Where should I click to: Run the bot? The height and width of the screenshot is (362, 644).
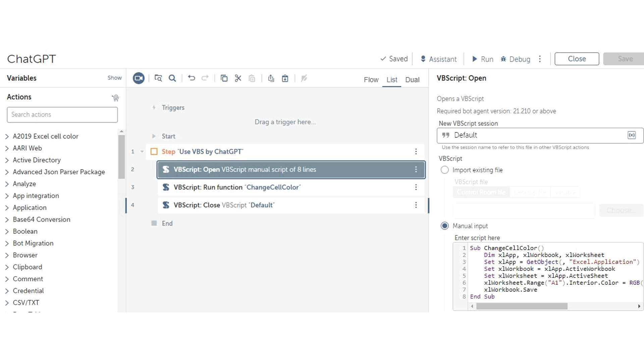(x=483, y=59)
